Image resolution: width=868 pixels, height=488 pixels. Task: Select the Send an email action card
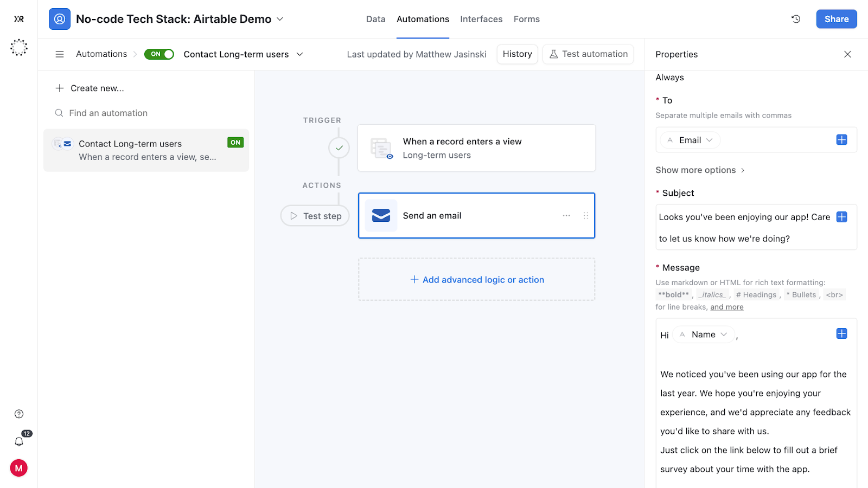476,216
